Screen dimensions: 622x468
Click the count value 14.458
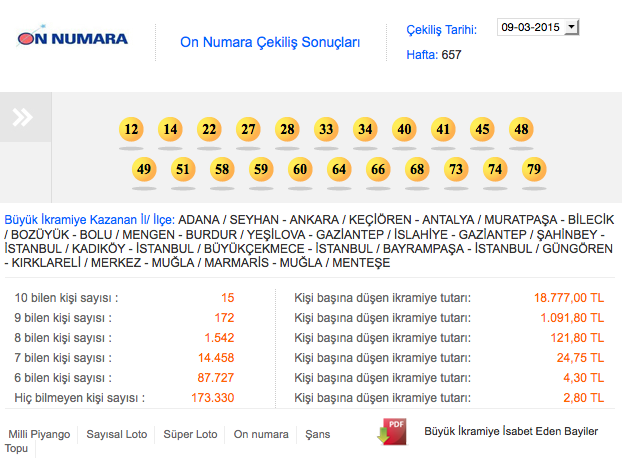click(x=216, y=358)
